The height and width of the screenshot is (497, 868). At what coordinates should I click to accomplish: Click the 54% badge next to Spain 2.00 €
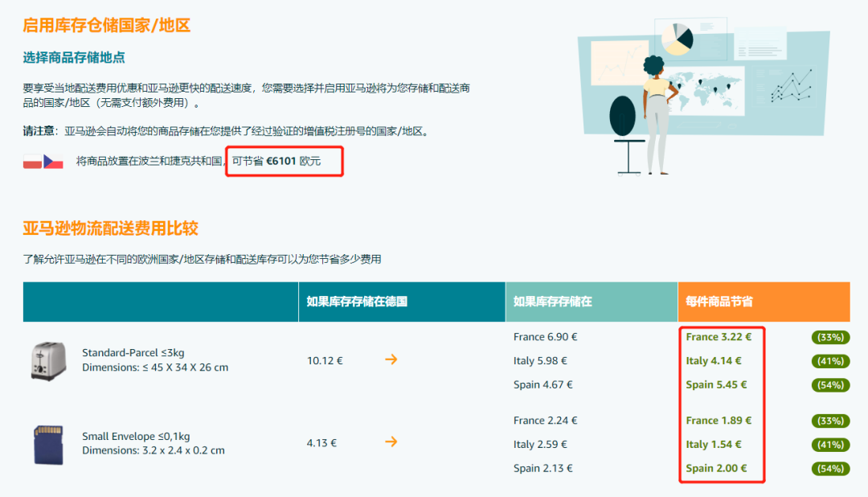pyautogui.click(x=830, y=469)
